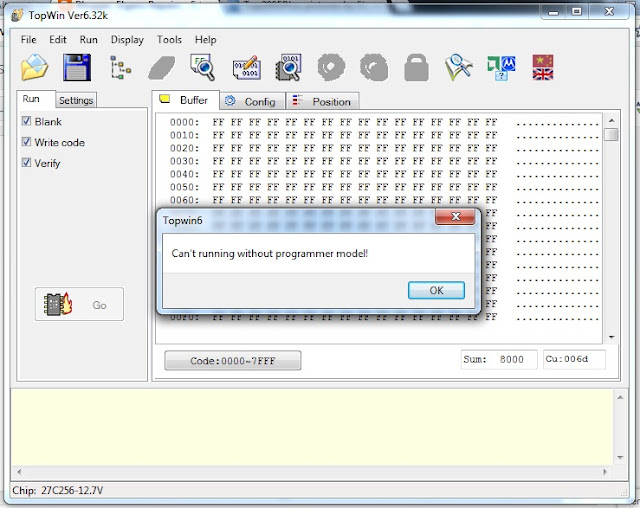This screenshot has width=640, height=508.
Task: Switch to the Position tab
Action: tap(322, 102)
